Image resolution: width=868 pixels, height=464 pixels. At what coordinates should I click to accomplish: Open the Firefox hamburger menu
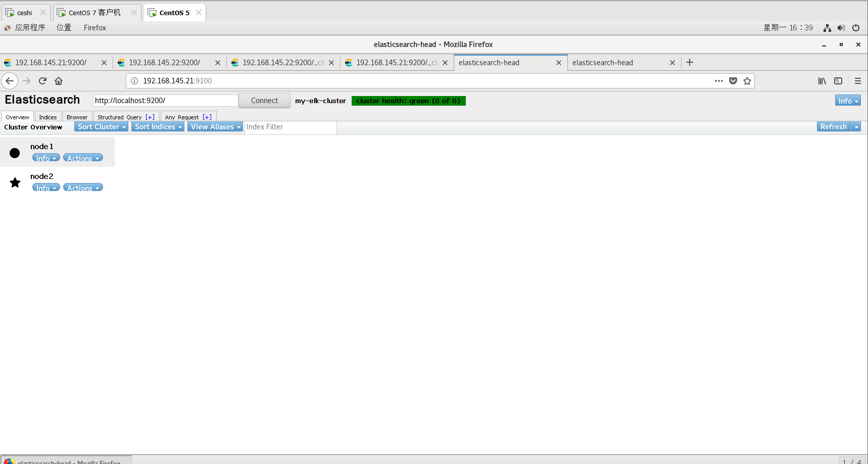coord(858,81)
